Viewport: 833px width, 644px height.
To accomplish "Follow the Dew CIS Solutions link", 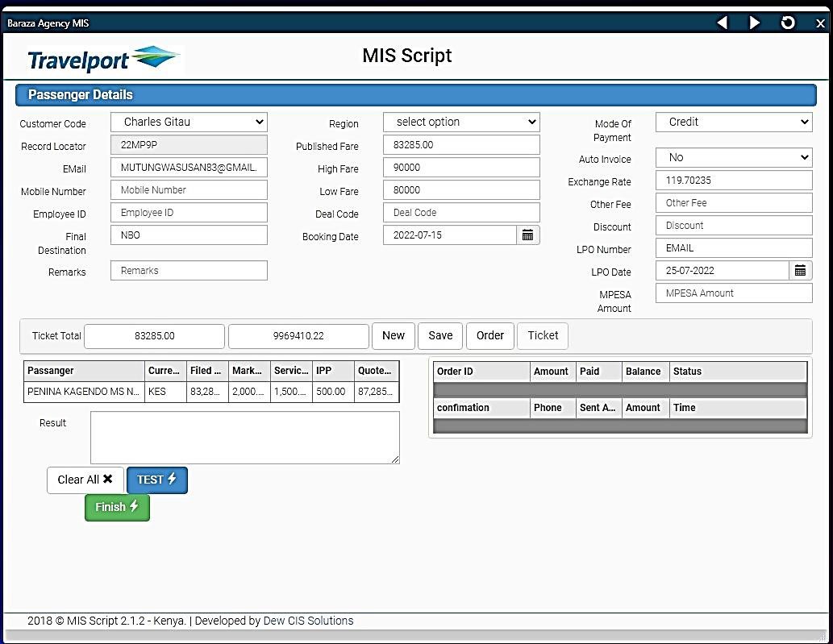I will 308,621.
